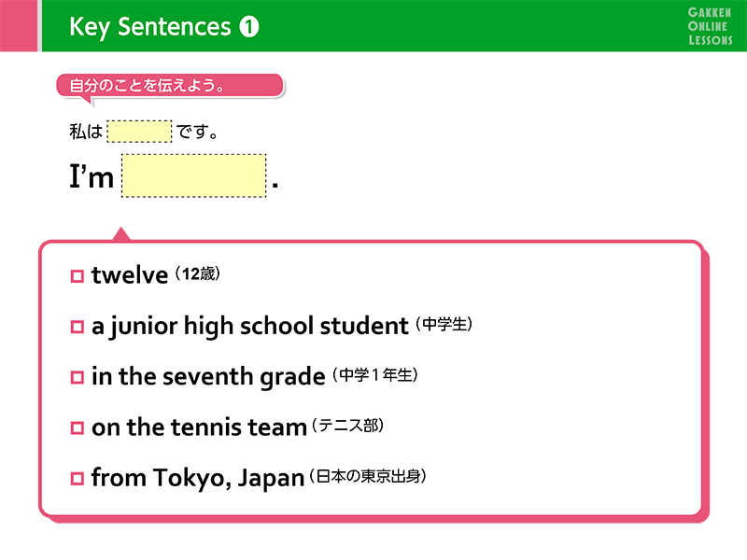Check the box for "a junior high school student"

78,327
